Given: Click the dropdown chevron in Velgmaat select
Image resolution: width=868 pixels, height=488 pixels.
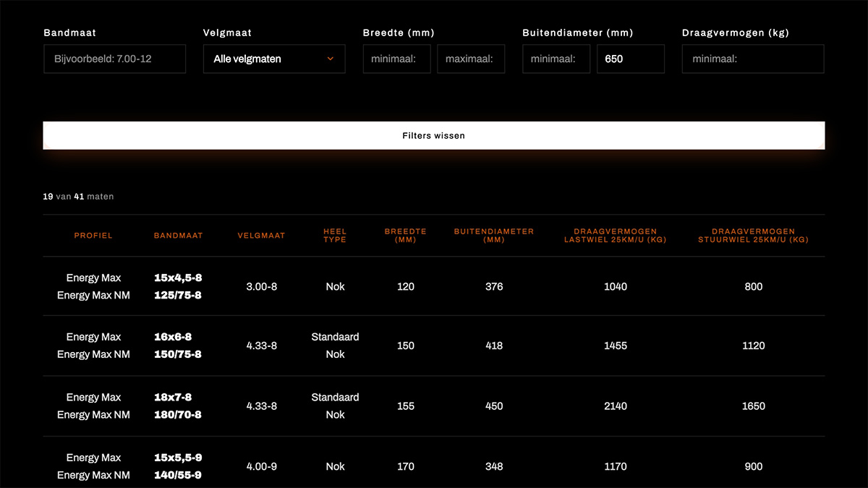Looking at the screenshot, I should coord(331,59).
